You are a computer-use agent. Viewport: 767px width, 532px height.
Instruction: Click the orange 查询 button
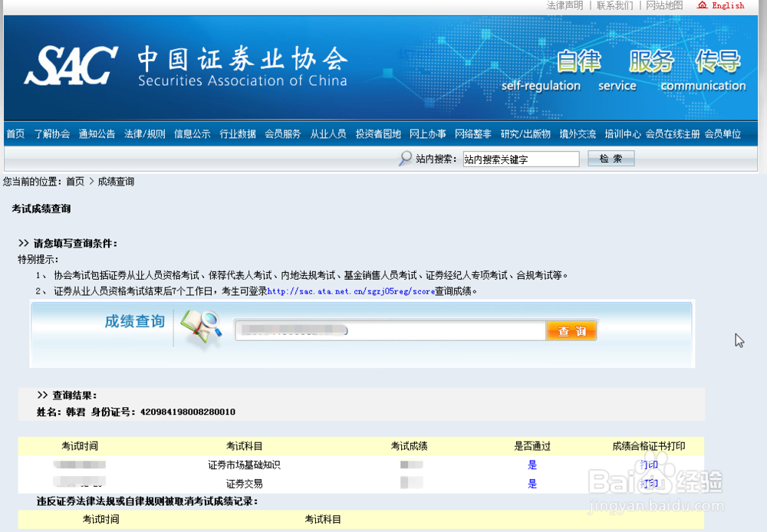(571, 330)
